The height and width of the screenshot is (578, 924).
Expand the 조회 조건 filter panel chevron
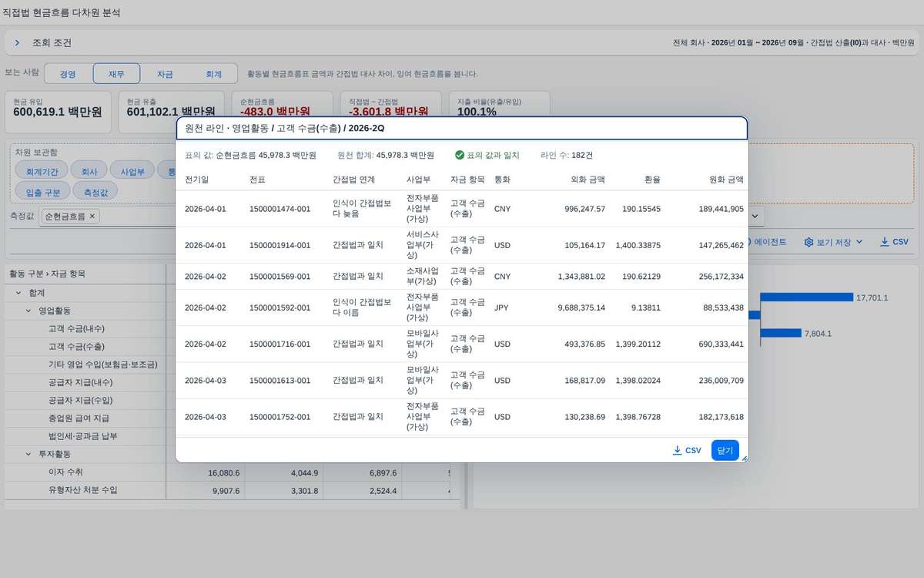pos(17,43)
